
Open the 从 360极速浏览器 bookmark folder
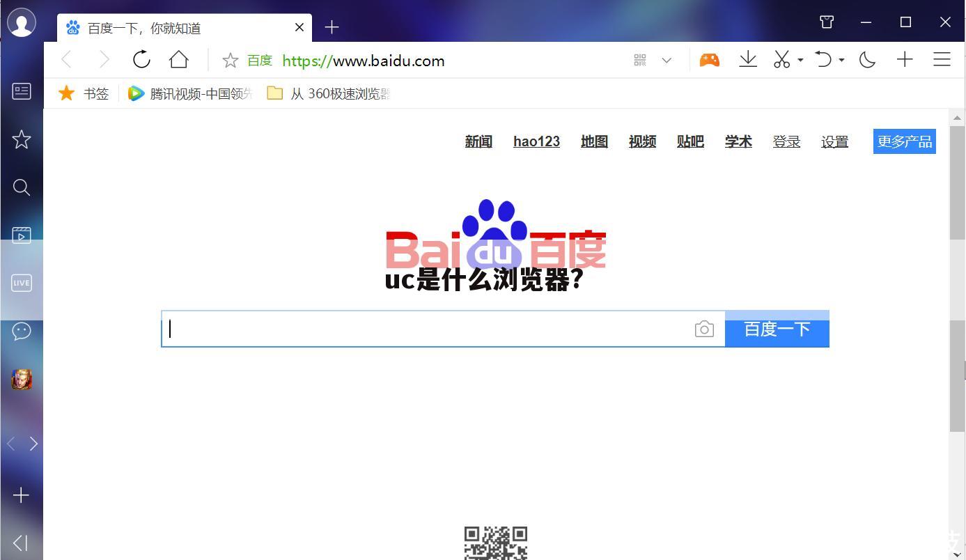coord(328,93)
